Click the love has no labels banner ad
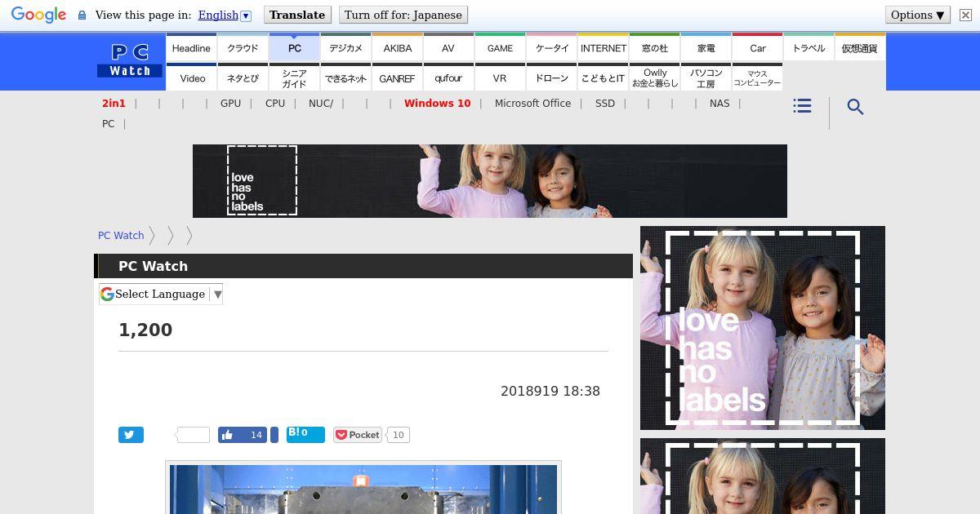Image resolution: width=980 pixels, height=514 pixels. [x=490, y=181]
